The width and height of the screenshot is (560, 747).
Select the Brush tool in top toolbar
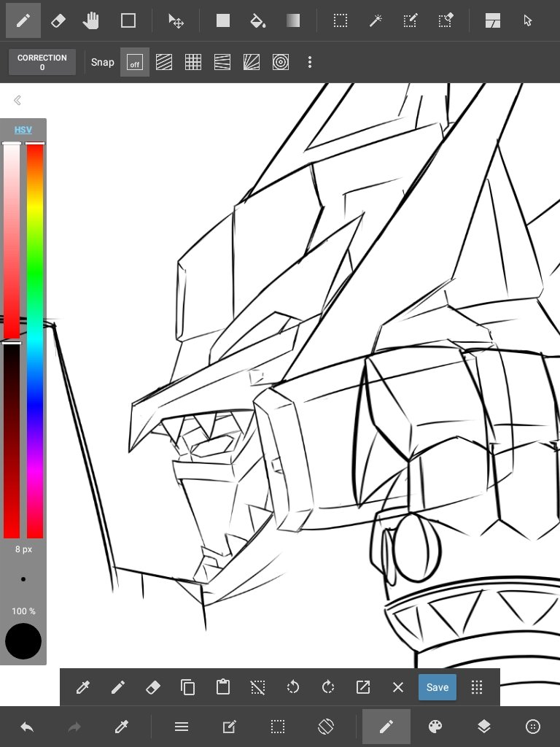tap(23, 20)
